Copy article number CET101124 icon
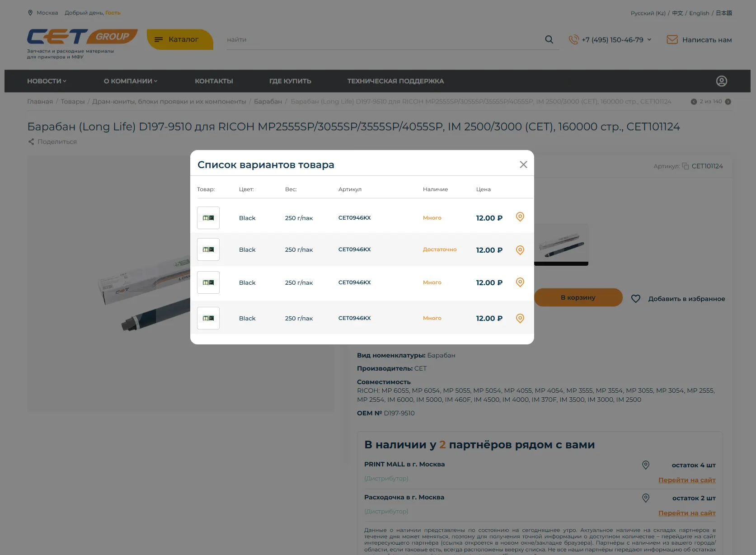Screen dimensions: 756x555 (686, 166)
